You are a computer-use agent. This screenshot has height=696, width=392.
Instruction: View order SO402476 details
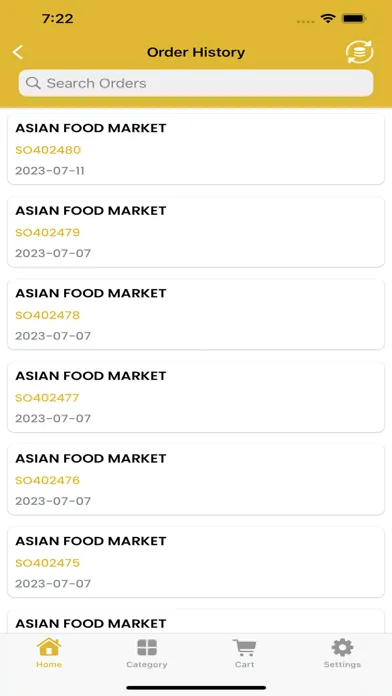pos(196,479)
